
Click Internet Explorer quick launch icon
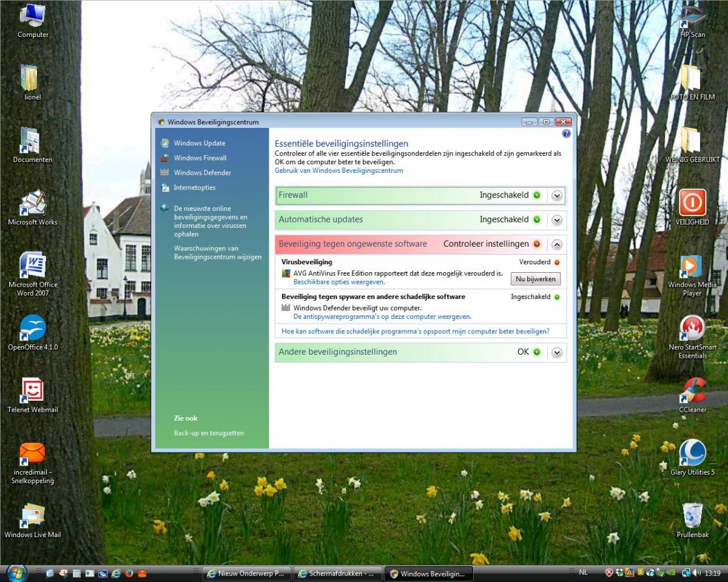point(116,574)
